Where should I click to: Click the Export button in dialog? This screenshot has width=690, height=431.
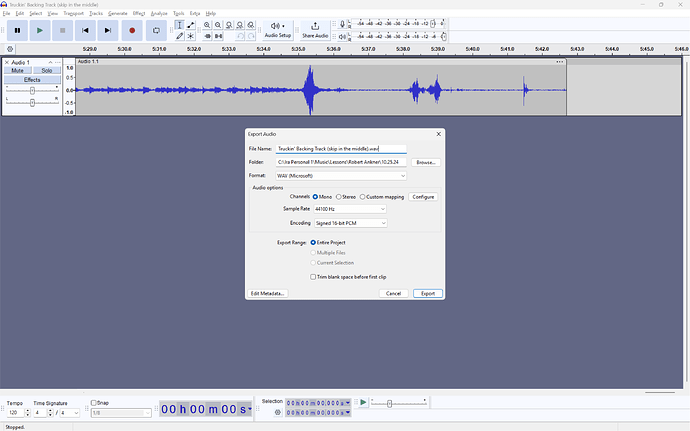(x=428, y=294)
